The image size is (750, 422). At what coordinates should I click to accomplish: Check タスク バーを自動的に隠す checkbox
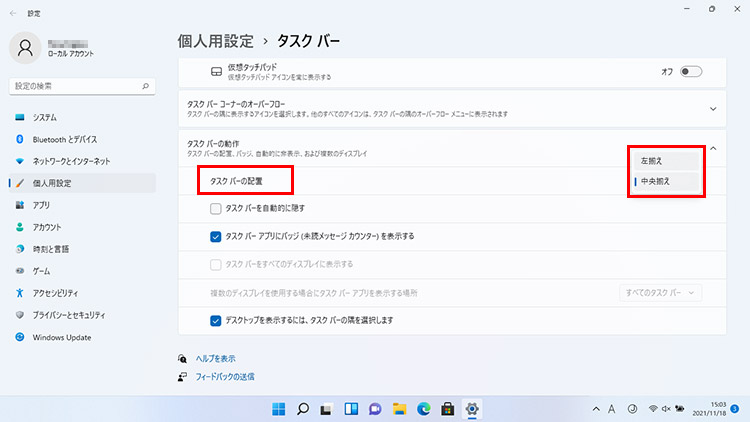click(216, 208)
